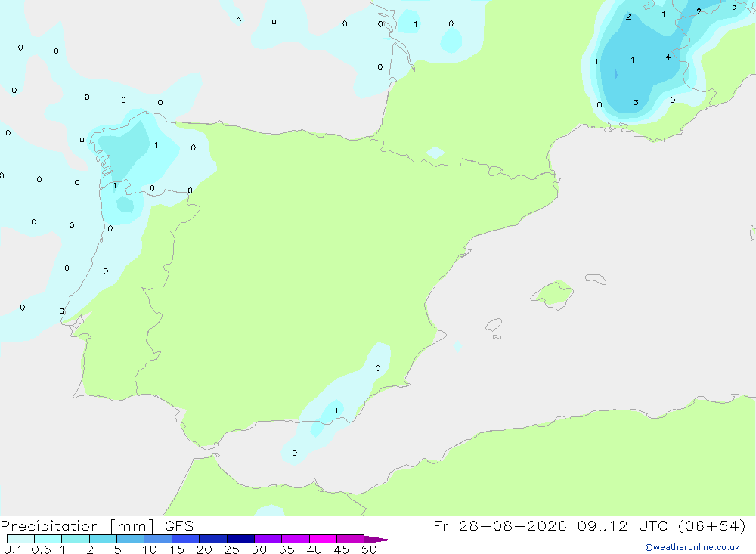Pick the 1–2 mm legend color box
756x554 pixels.
pyautogui.click(x=76, y=539)
